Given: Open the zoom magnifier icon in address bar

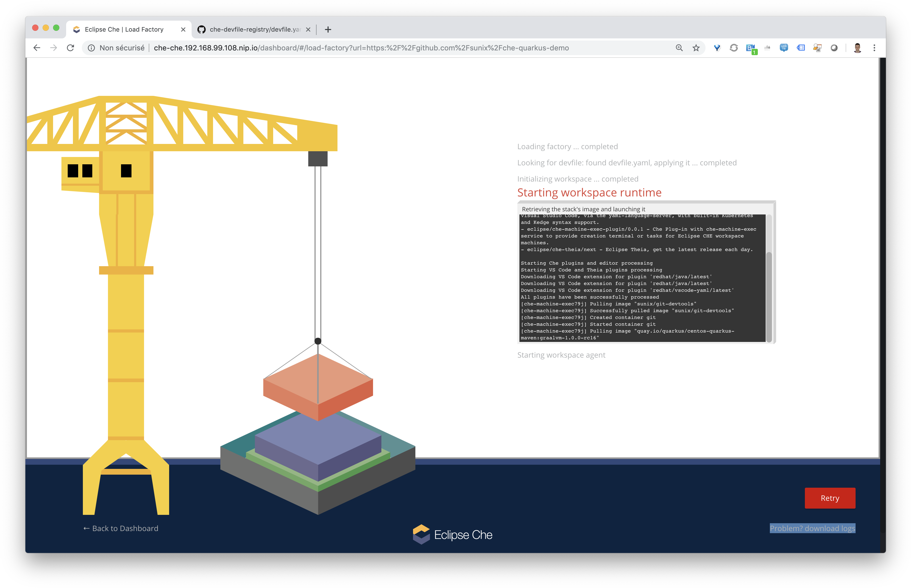Looking at the screenshot, I should pyautogui.click(x=679, y=48).
